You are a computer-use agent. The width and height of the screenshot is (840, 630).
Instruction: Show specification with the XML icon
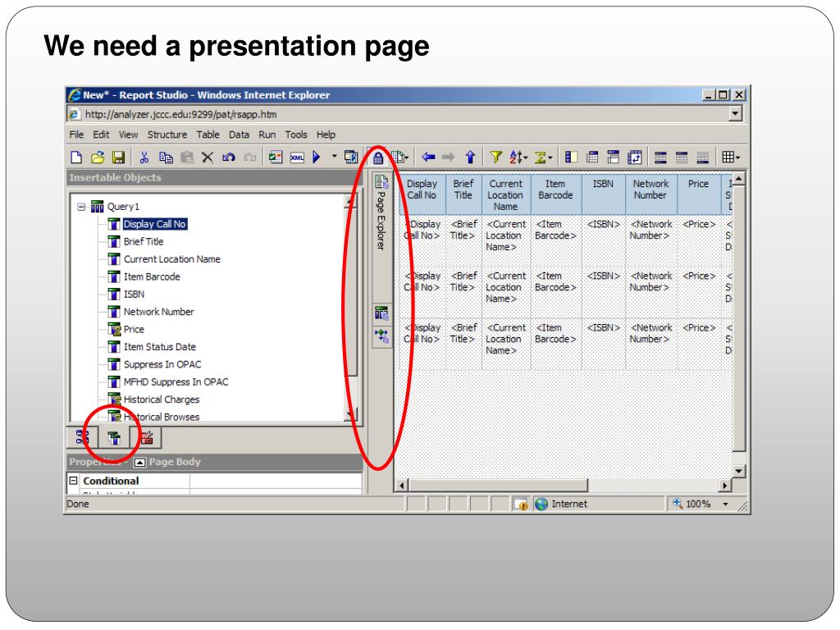tap(297, 157)
